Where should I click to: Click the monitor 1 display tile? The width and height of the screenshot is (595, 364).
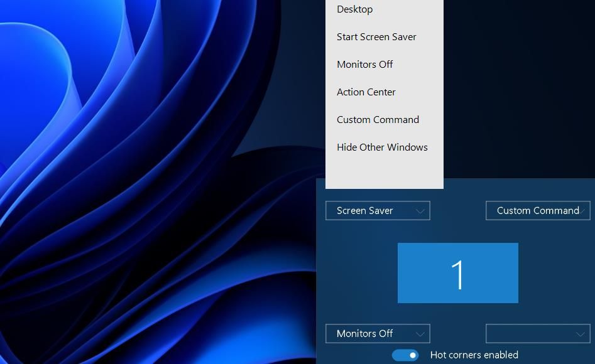click(457, 273)
